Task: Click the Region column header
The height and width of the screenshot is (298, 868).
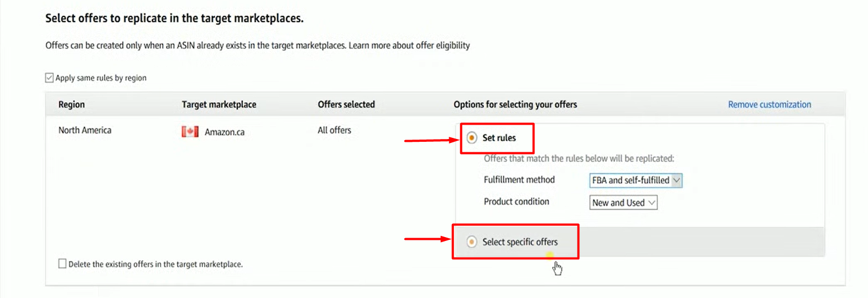Action: (71, 105)
